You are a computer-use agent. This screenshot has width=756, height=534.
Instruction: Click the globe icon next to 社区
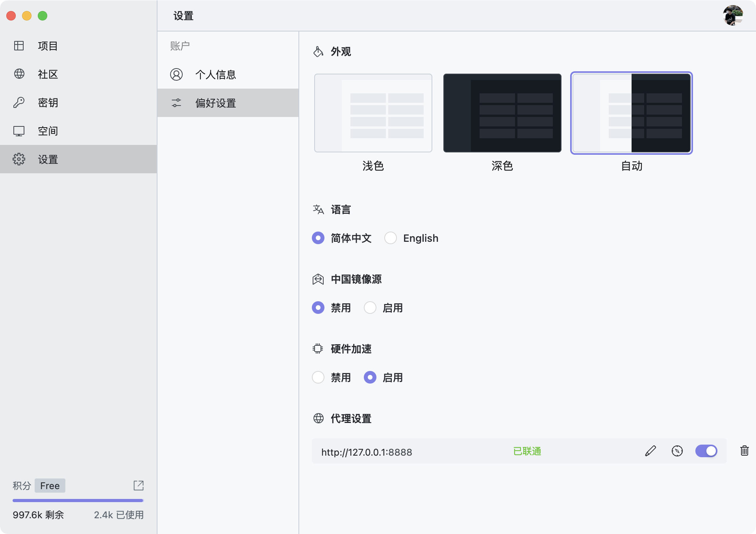coord(19,74)
